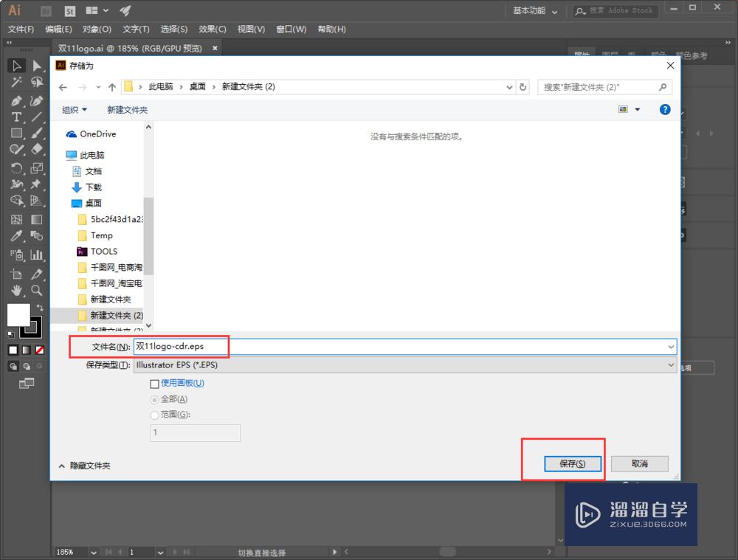Select the Direct Selection tool
This screenshot has height=560, width=738.
[36, 66]
